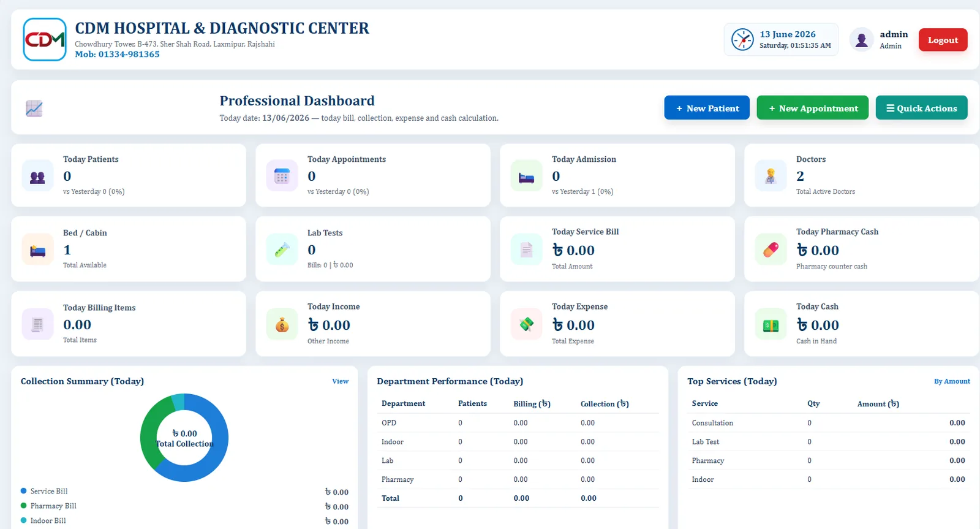The width and height of the screenshot is (980, 529).
Task: Select the Lab Test service row
Action: 829,442
